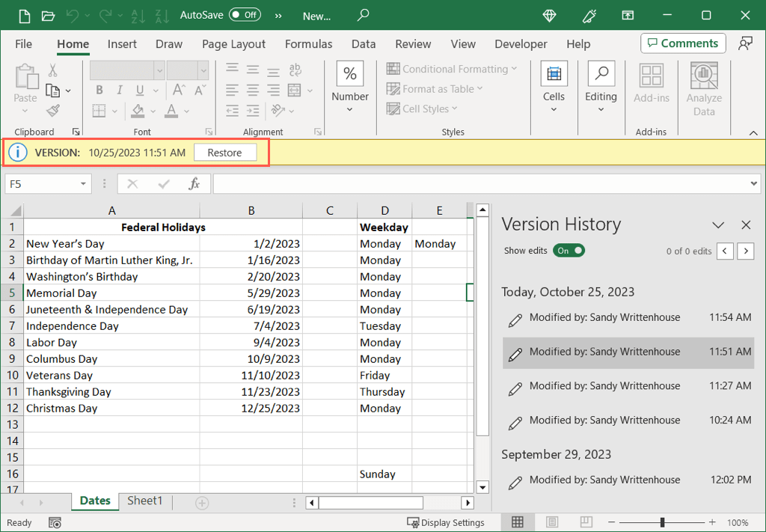The width and height of the screenshot is (766, 532).
Task: Open Version History pane options chevron
Action: click(x=718, y=225)
